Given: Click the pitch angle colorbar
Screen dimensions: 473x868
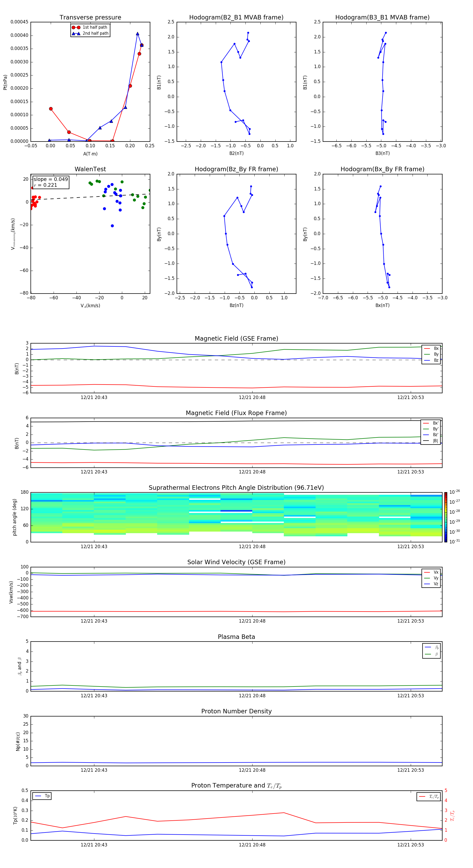Looking at the screenshot, I should coord(446,517).
